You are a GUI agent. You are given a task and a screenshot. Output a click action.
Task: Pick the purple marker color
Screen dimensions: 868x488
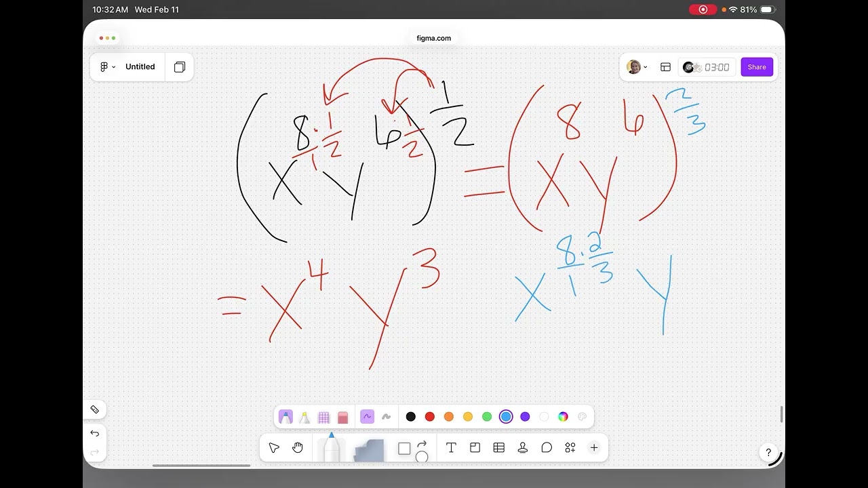525,417
